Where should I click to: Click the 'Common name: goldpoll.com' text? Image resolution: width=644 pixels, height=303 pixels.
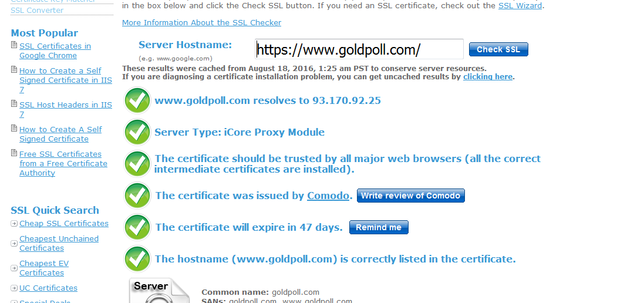(261, 292)
